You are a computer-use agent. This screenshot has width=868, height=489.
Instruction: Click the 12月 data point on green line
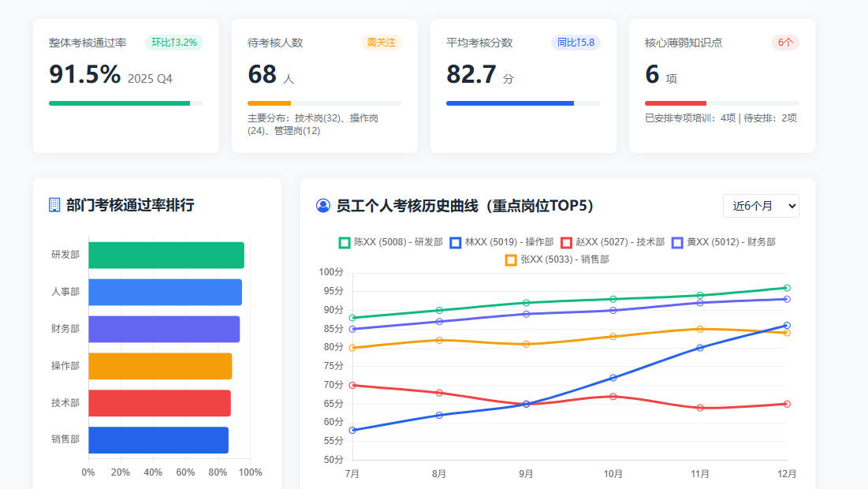click(x=787, y=288)
